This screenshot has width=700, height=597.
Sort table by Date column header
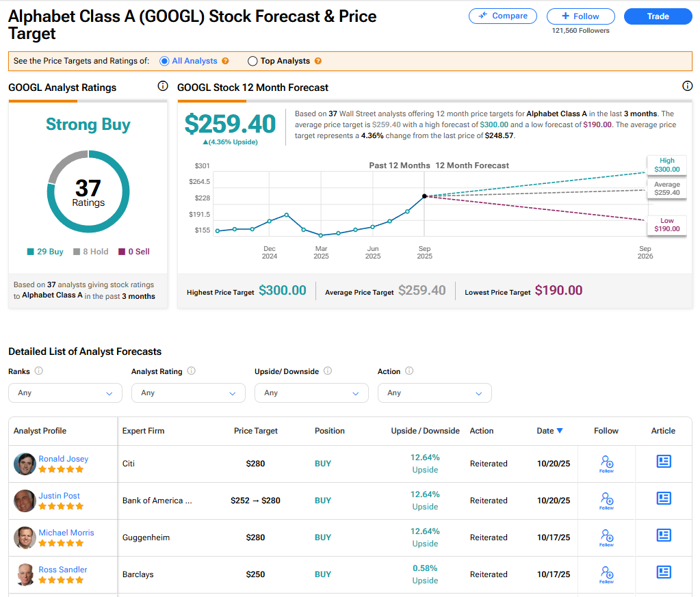click(x=549, y=431)
